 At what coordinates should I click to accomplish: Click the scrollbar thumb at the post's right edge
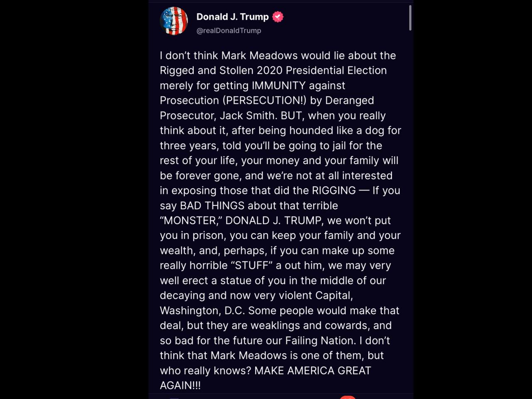pyautogui.click(x=410, y=18)
